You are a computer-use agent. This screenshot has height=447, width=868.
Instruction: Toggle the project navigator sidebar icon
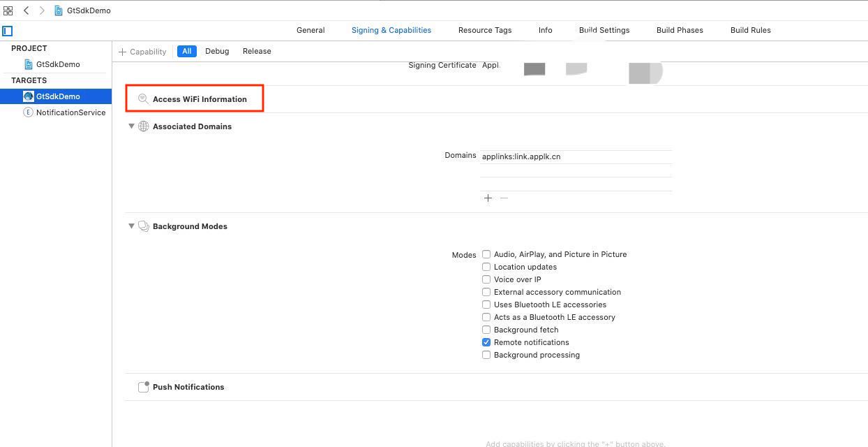tap(8, 31)
